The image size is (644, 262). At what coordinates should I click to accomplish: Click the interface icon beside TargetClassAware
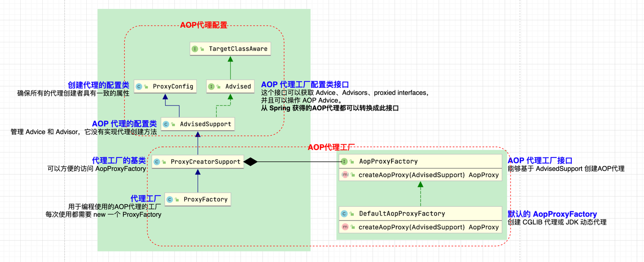point(195,49)
